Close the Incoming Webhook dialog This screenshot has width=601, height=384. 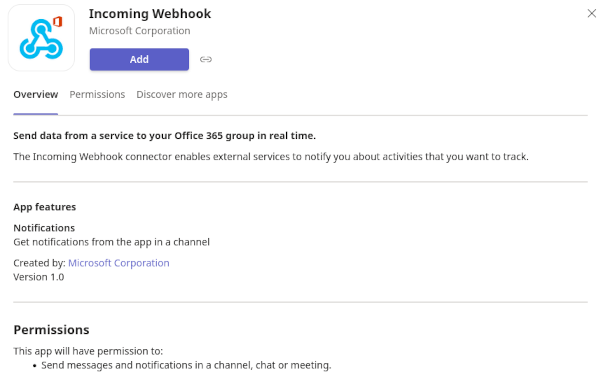pyautogui.click(x=591, y=13)
